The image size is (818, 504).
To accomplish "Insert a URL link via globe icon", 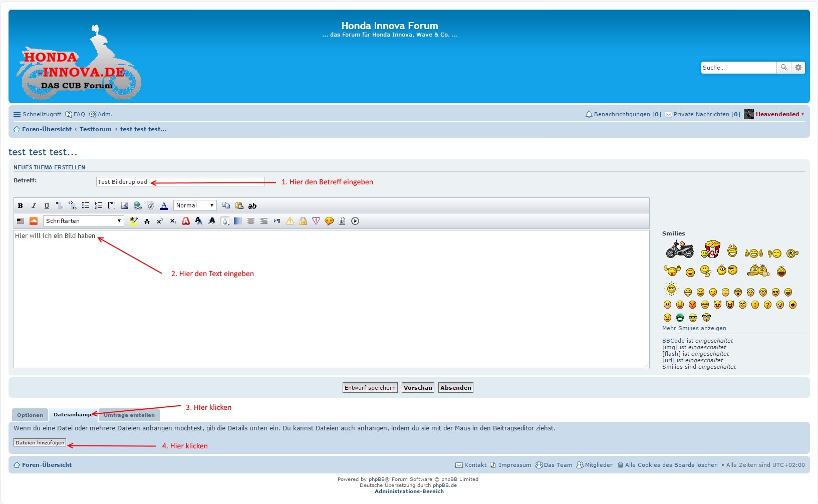I will pos(138,206).
